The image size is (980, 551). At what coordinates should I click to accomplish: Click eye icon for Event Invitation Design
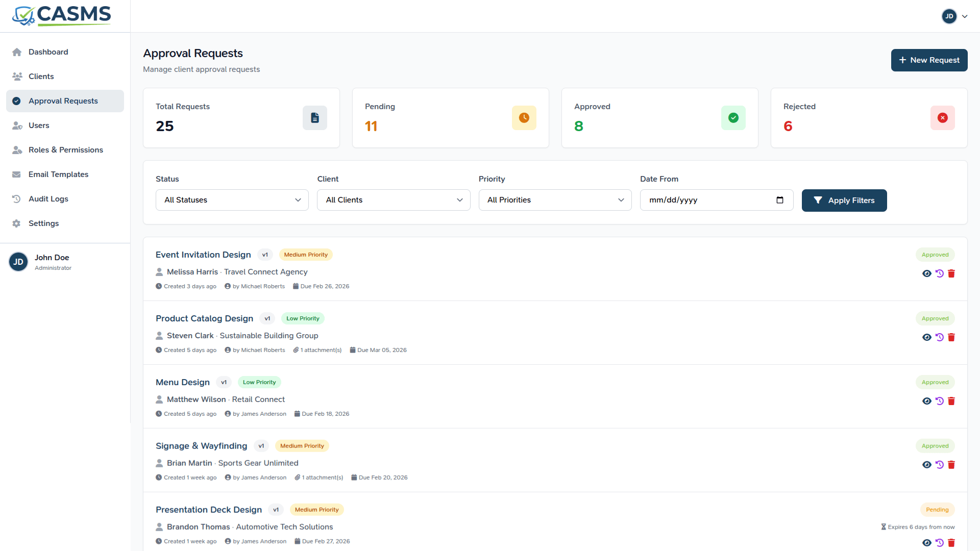(927, 273)
